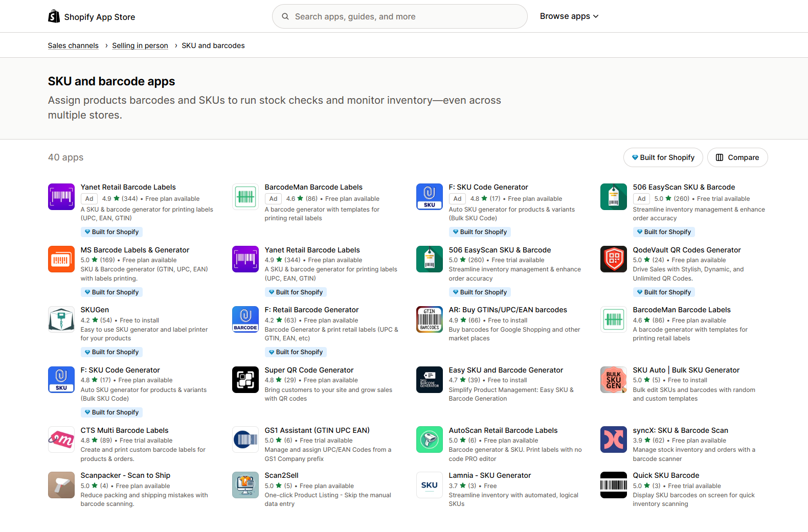Expand the Browse apps dropdown
Screen dimensions: 808x532
[x=569, y=16]
